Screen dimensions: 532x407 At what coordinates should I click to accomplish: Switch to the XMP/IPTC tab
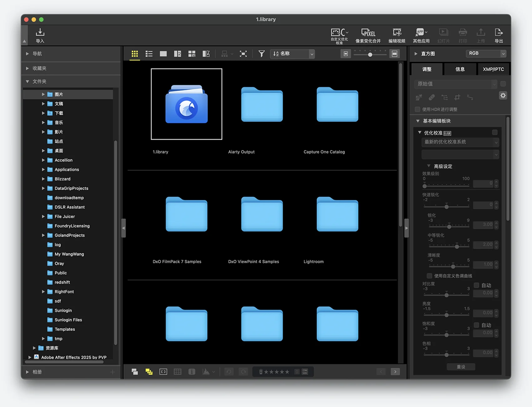(x=493, y=69)
